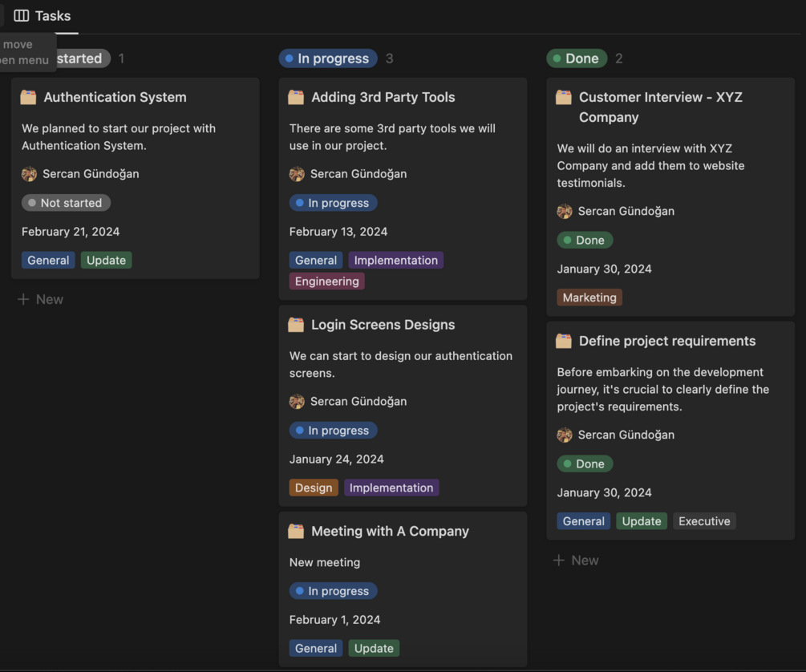Select the partially hidden started column header
806x672 pixels.
(x=83, y=59)
